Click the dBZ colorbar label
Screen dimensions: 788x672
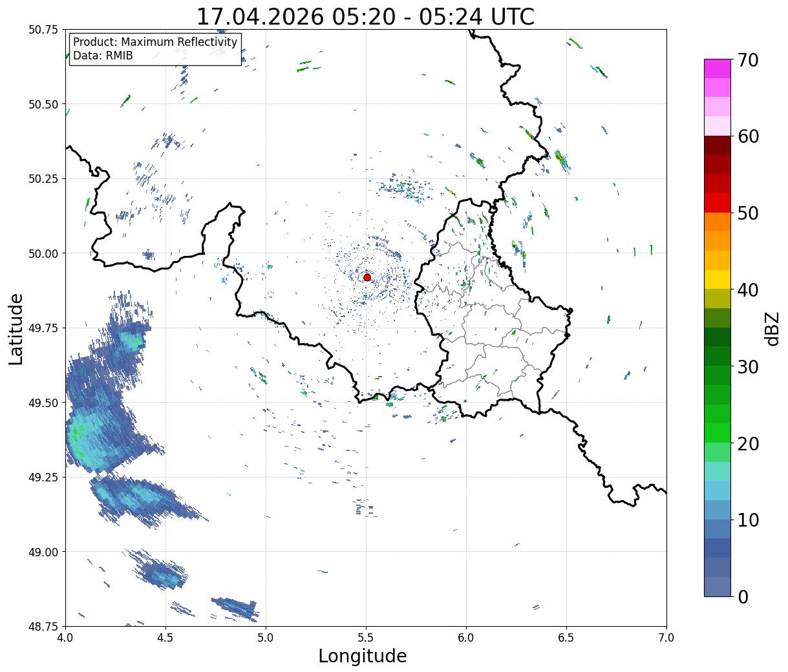(x=772, y=328)
